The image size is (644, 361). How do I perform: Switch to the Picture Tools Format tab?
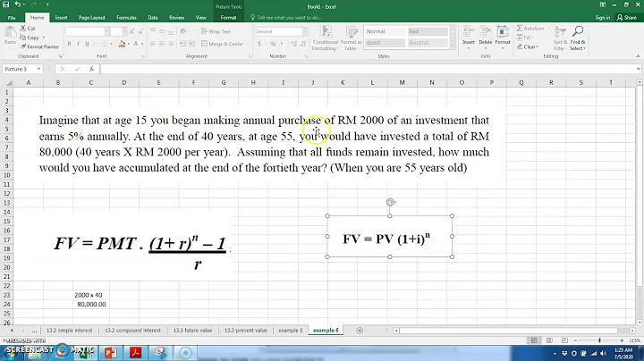tap(228, 18)
